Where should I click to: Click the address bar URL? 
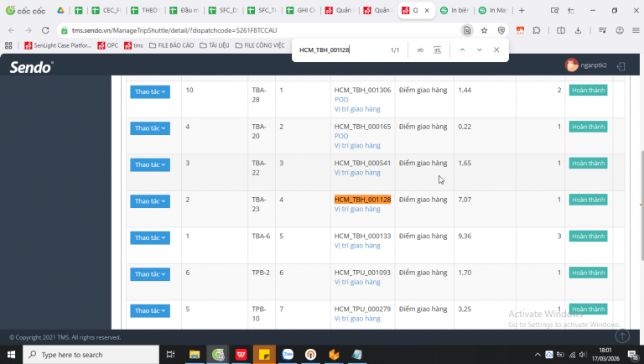[x=174, y=30]
